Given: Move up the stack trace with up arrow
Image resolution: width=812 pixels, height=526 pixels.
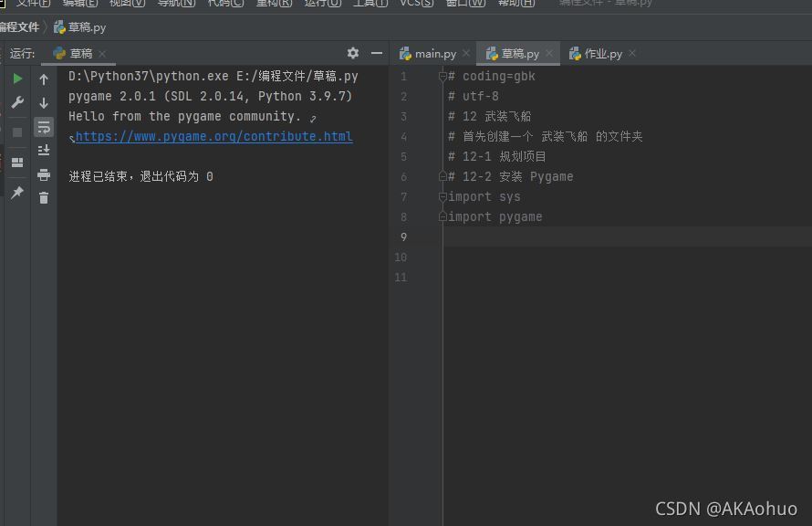Looking at the screenshot, I should pos(44,79).
